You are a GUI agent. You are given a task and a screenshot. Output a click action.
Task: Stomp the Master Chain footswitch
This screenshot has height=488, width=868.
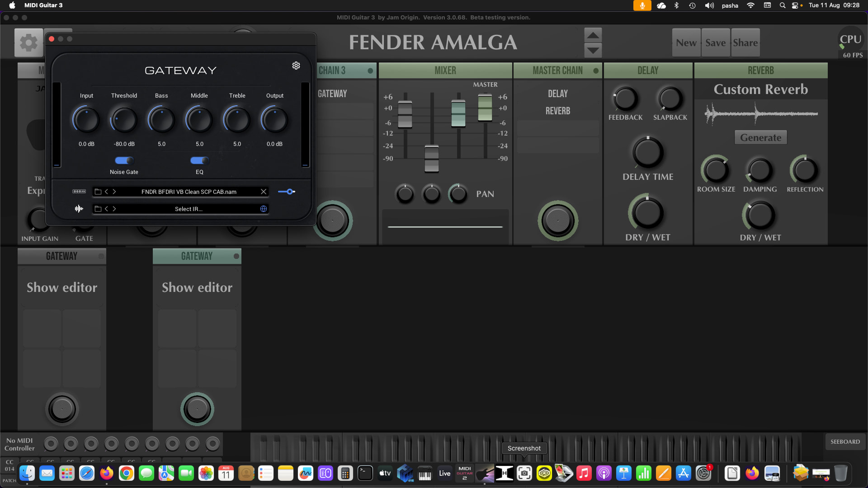(x=558, y=221)
